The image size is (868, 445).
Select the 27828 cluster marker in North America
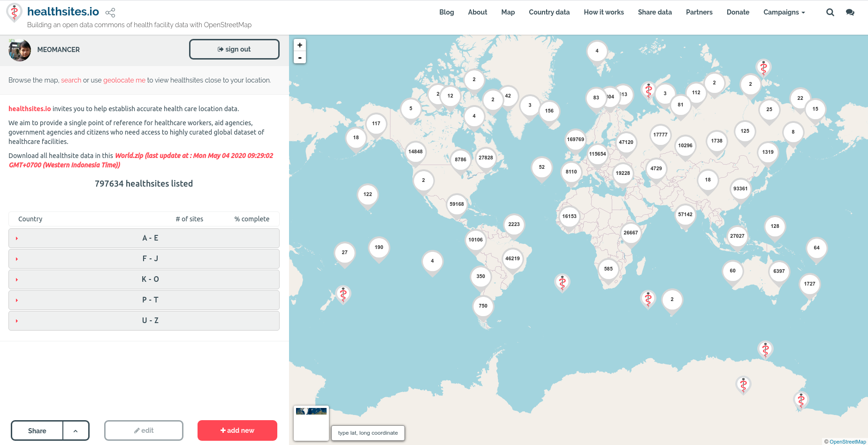486,158
